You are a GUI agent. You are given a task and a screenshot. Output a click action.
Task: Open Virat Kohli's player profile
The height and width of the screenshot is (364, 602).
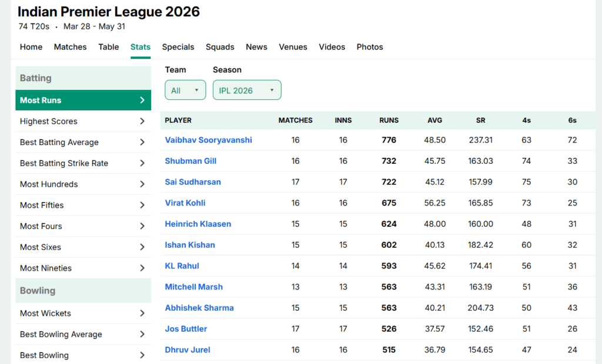pyautogui.click(x=185, y=203)
